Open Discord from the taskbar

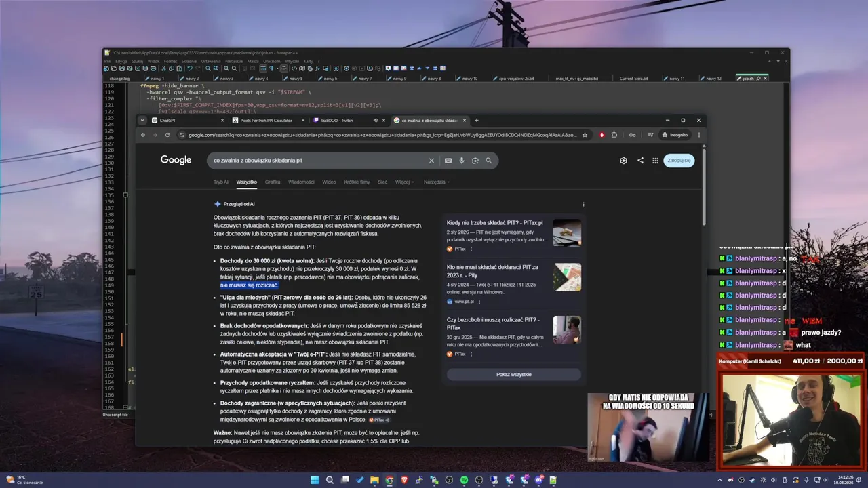point(539,480)
